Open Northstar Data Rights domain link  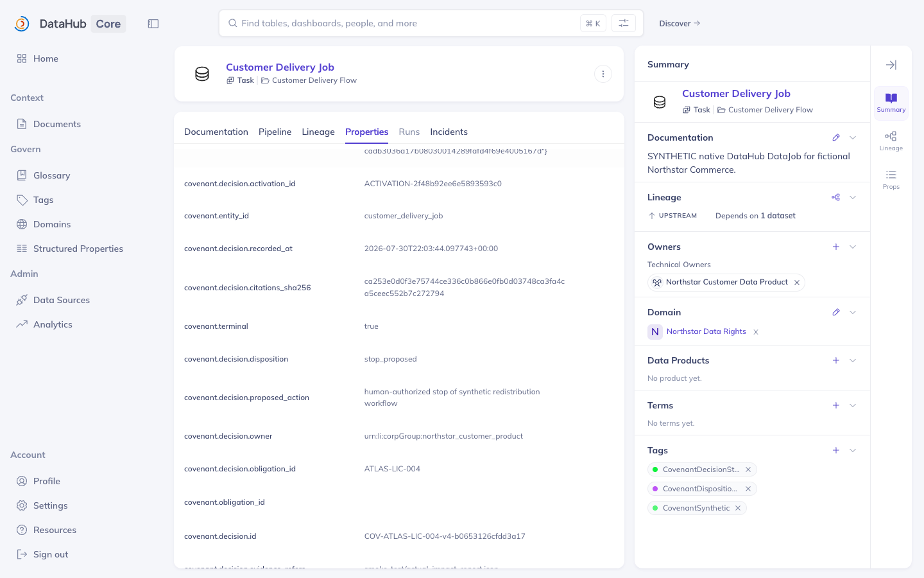[706, 331]
